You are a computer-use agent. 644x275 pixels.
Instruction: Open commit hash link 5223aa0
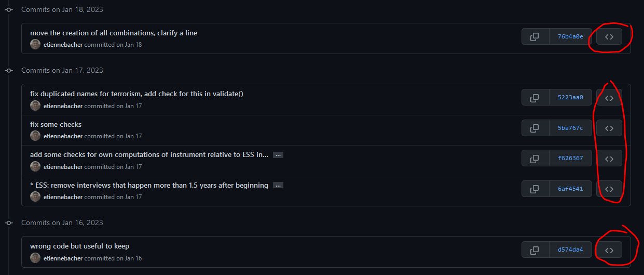570,97
